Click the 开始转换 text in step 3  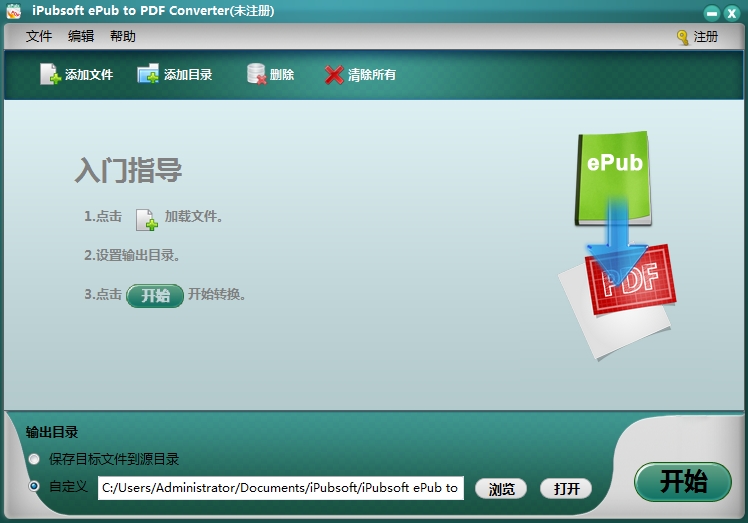[217, 294]
